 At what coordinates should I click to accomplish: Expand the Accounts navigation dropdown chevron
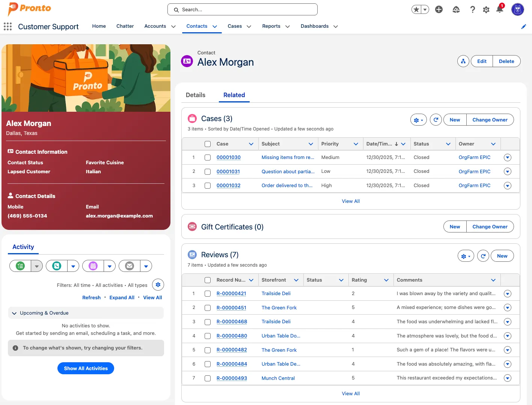[x=173, y=27]
